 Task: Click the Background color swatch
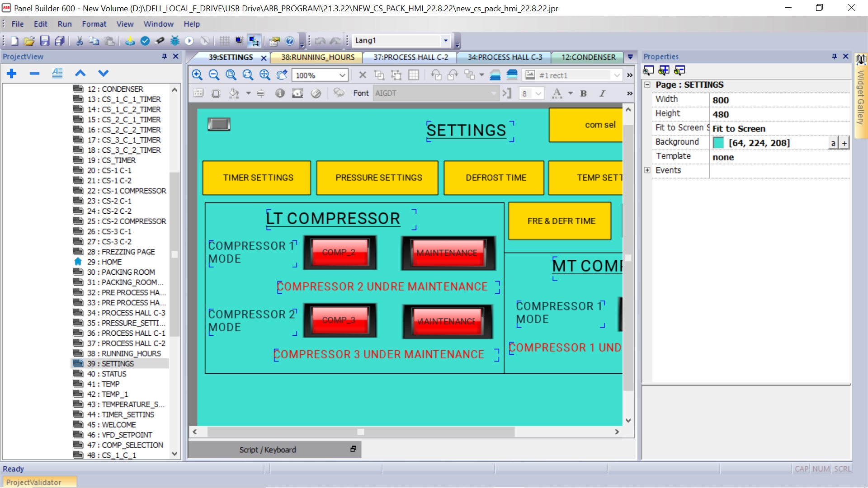718,143
